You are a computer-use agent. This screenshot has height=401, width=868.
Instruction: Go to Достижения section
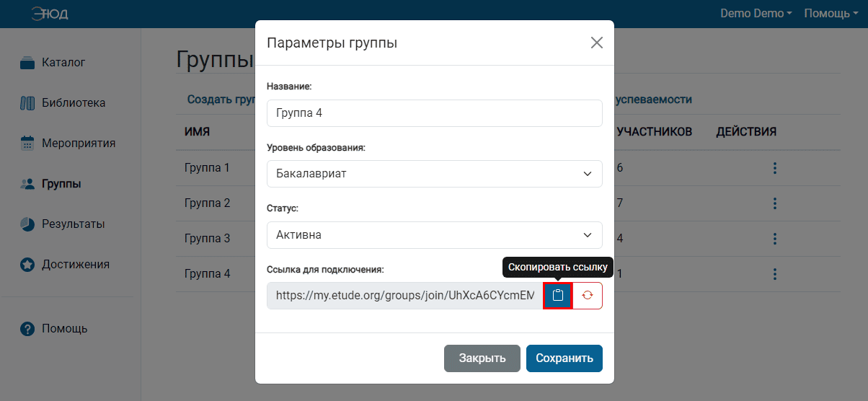click(x=76, y=265)
